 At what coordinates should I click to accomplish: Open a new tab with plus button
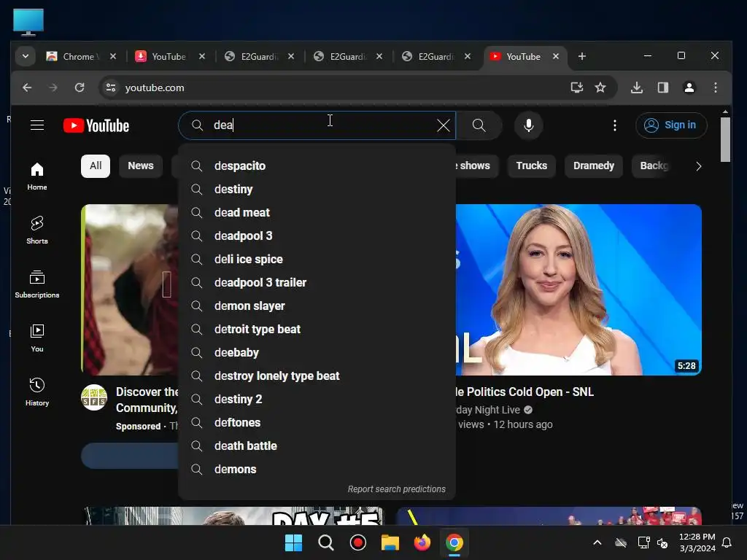[x=581, y=56]
